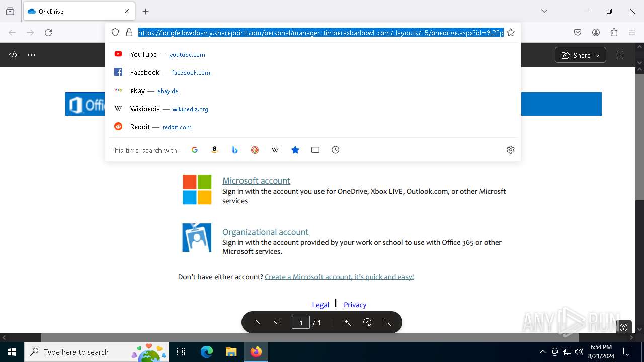This screenshot has width=644, height=362.
Task: Close the OneDrive tab
Action: click(127, 11)
